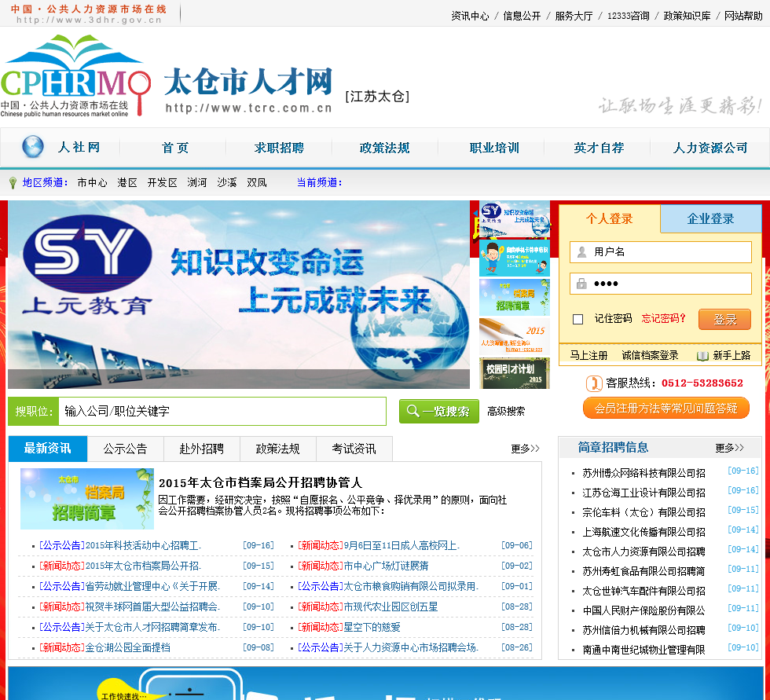Image resolution: width=770 pixels, height=700 pixels.
Task: Select the 政策法规 news tab
Action: [x=277, y=449]
